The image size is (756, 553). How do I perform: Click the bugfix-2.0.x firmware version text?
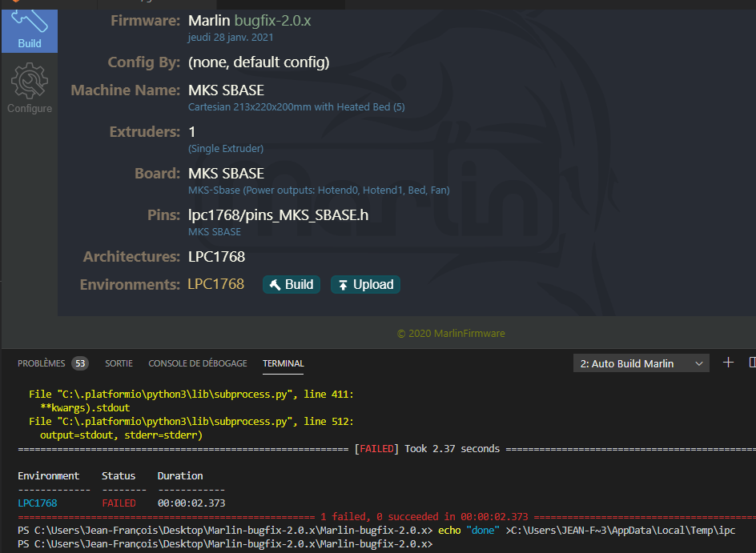pyautogui.click(x=272, y=21)
